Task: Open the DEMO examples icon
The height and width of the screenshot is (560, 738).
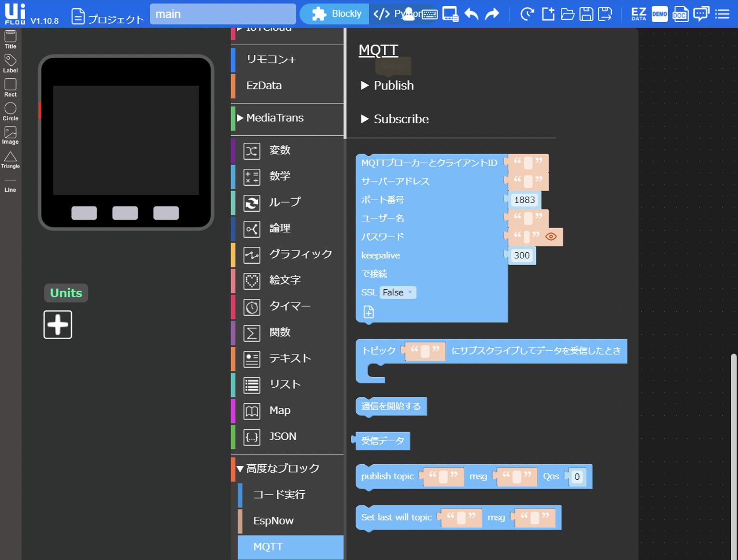Action: [x=659, y=14]
